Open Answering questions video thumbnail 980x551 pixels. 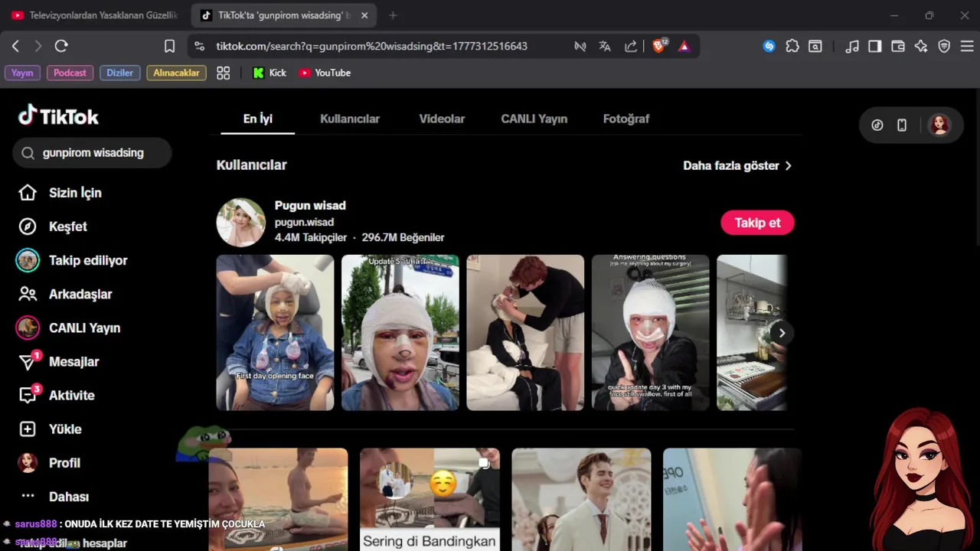[x=650, y=333]
